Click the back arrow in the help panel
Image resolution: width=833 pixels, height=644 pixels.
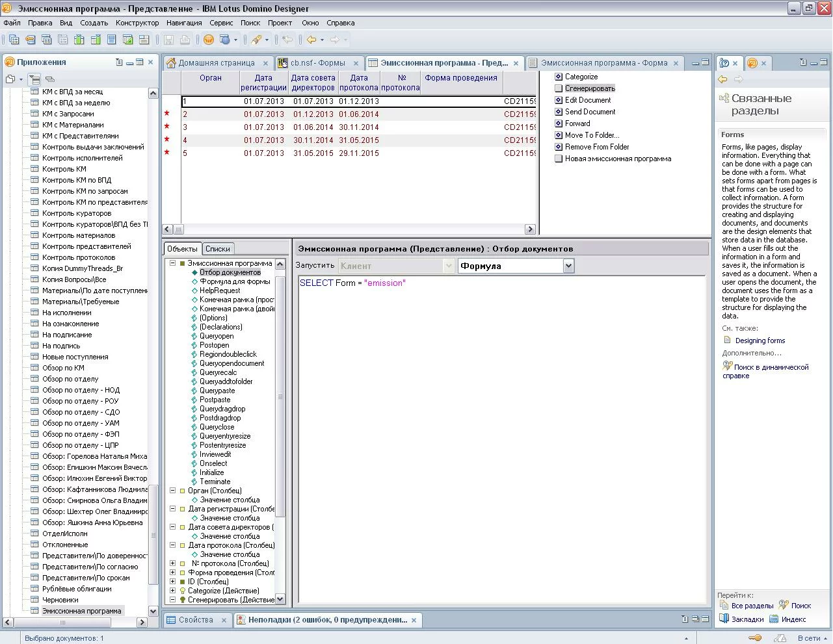point(722,79)
